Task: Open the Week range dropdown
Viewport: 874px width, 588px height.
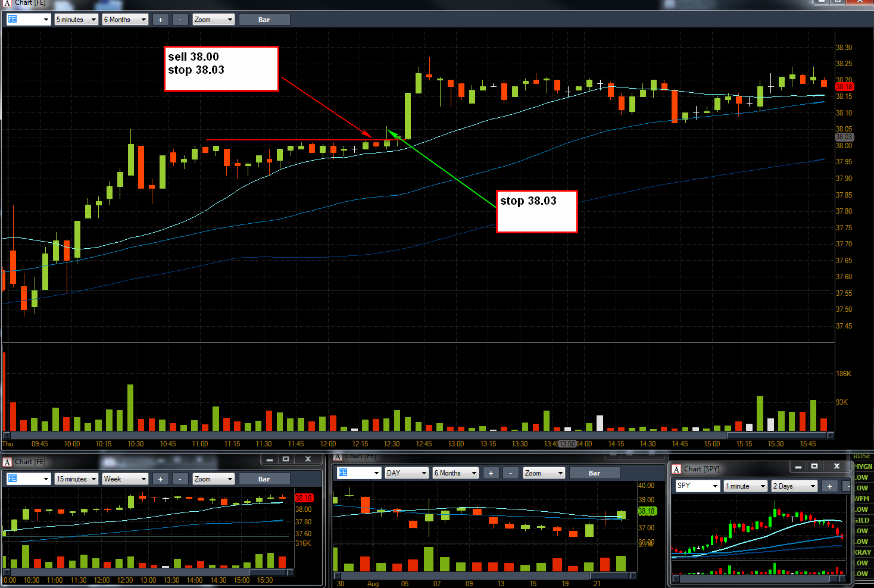Action: pyautogui.click(x=125, y=479)
